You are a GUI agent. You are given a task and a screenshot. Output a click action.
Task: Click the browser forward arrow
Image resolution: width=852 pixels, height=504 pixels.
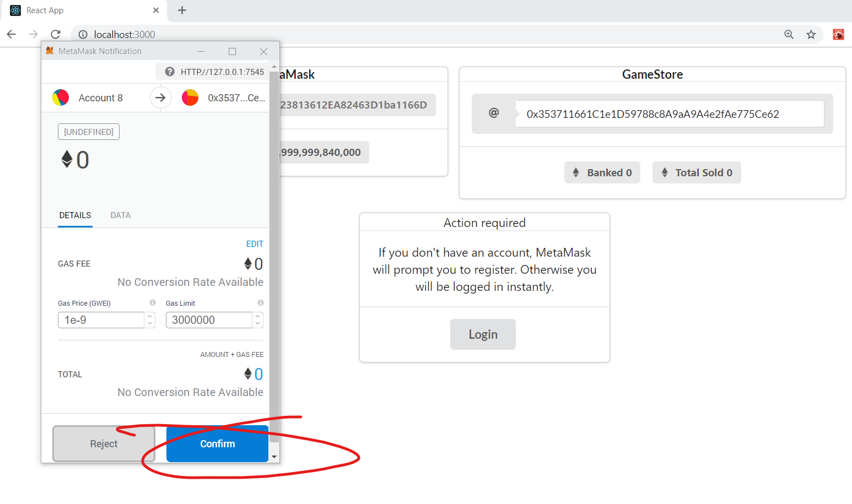(x=33, y=34)
